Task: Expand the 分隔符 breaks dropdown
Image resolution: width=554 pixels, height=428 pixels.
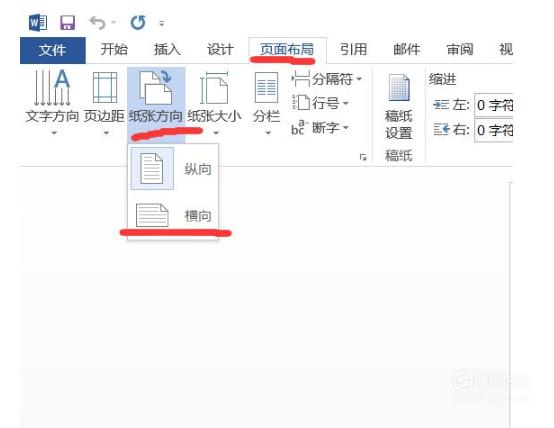Action: 359,79
